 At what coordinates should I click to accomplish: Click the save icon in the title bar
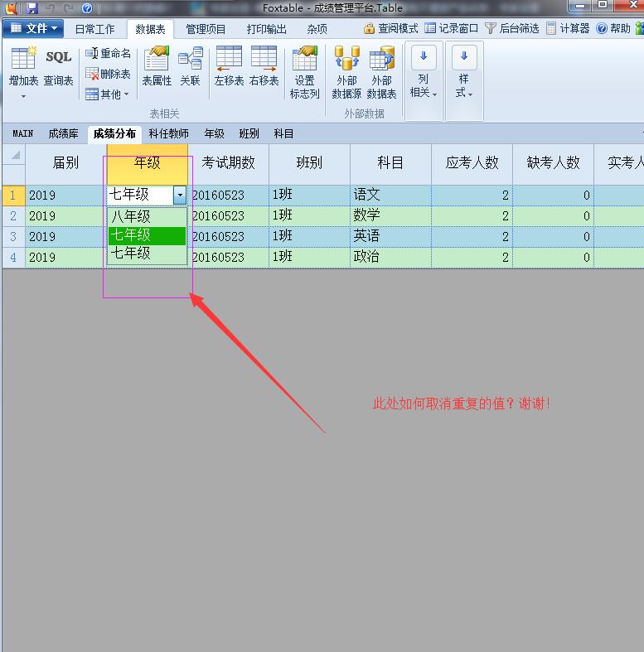click(x=32, y=7)
